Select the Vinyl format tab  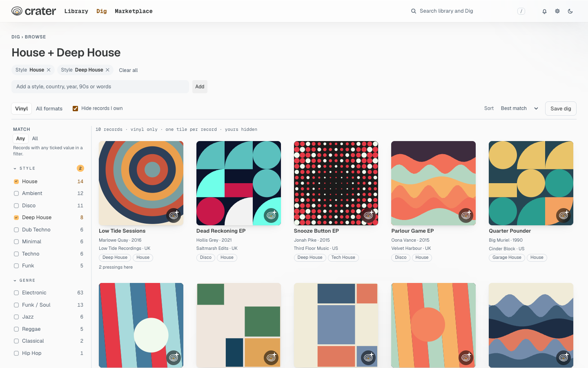point(22,109)
